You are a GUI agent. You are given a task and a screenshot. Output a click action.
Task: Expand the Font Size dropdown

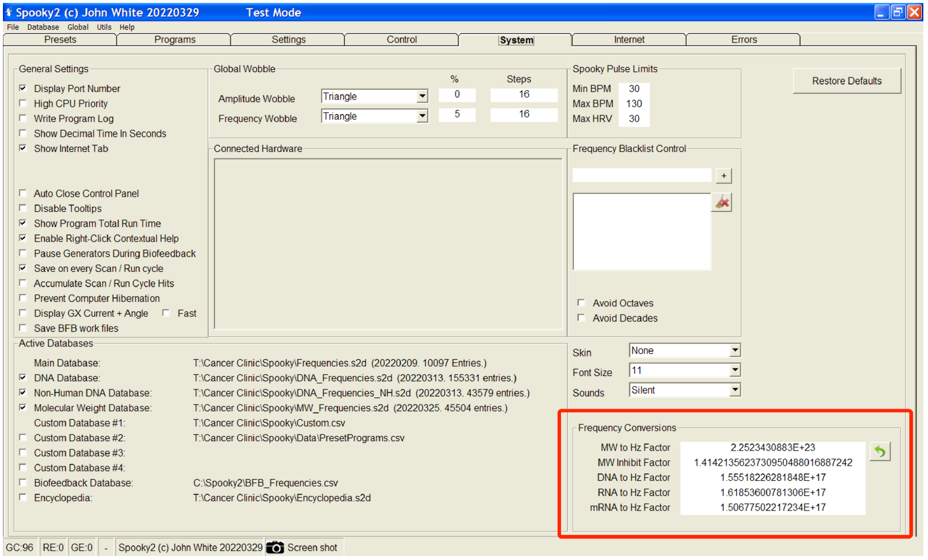tap(735, 370)
